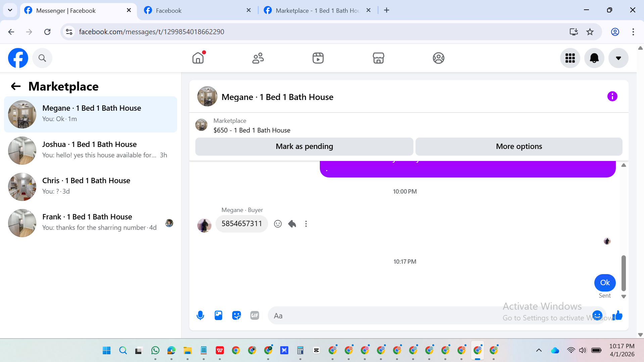This screenshot has width=644, height=362.
Task: React to the 5854657311 message
Action: [x=278, y=224]
